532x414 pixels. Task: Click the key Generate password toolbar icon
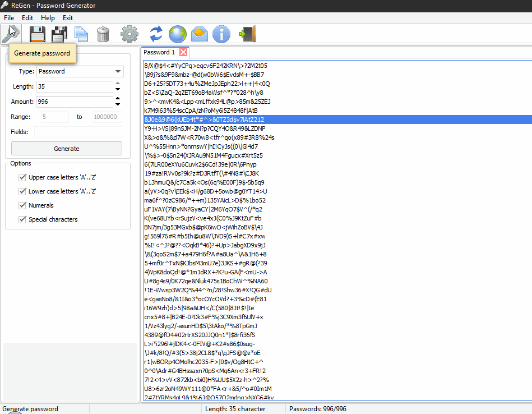pos(11,34)
